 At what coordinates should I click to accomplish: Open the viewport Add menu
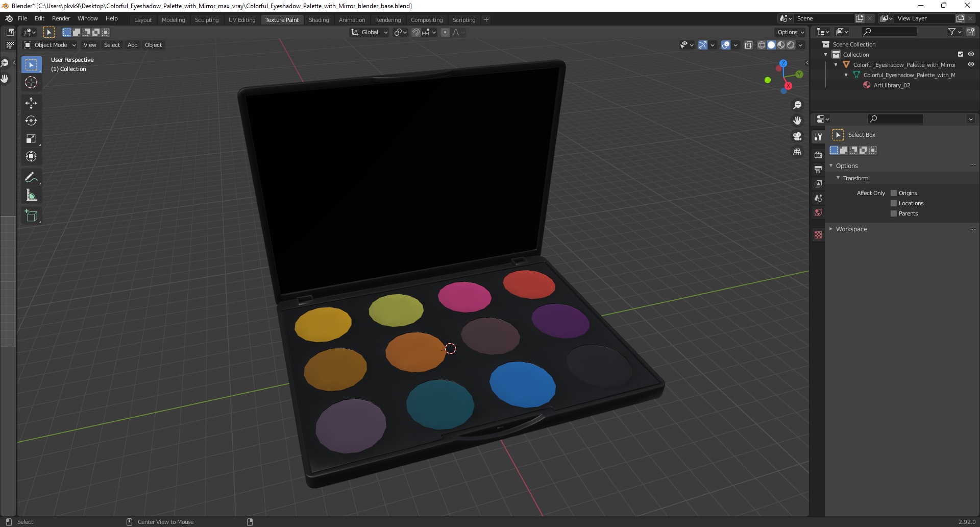tap(132, 45)
